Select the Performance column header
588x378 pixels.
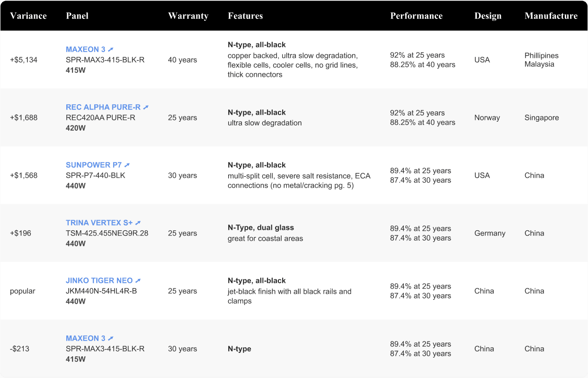pos(416,16)
